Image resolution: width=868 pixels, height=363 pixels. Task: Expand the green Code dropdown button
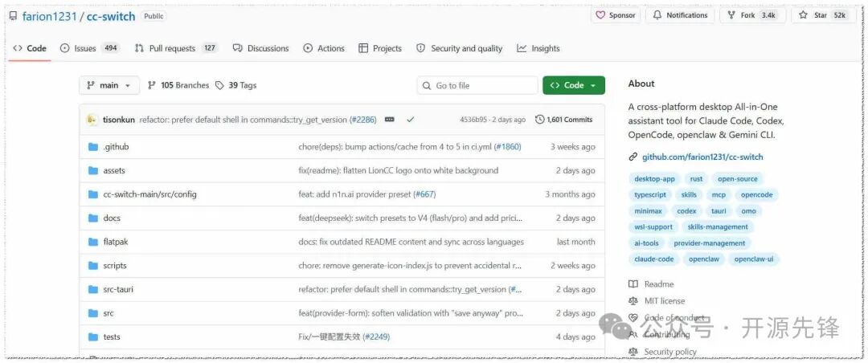(x=574, y=85)
